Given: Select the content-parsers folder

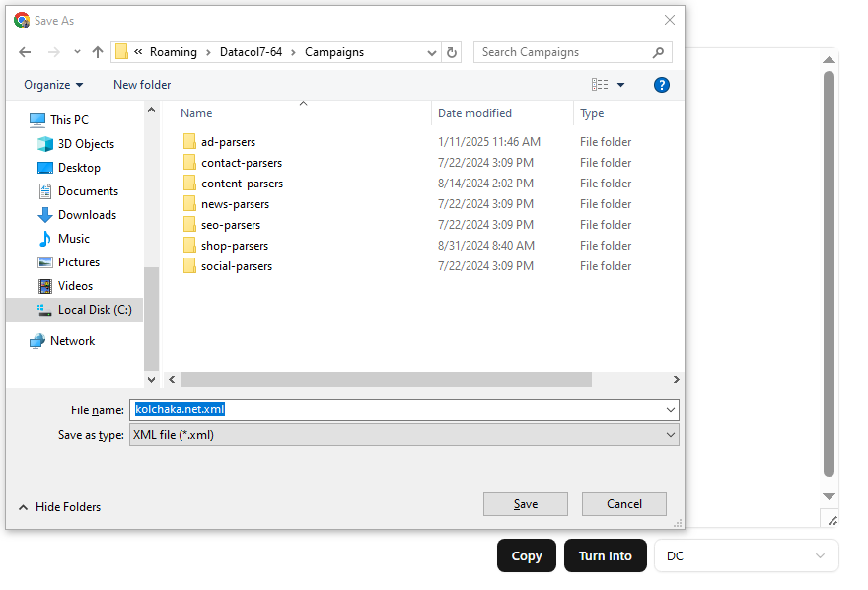Looking at the screenshot, I should click(242, 184).
